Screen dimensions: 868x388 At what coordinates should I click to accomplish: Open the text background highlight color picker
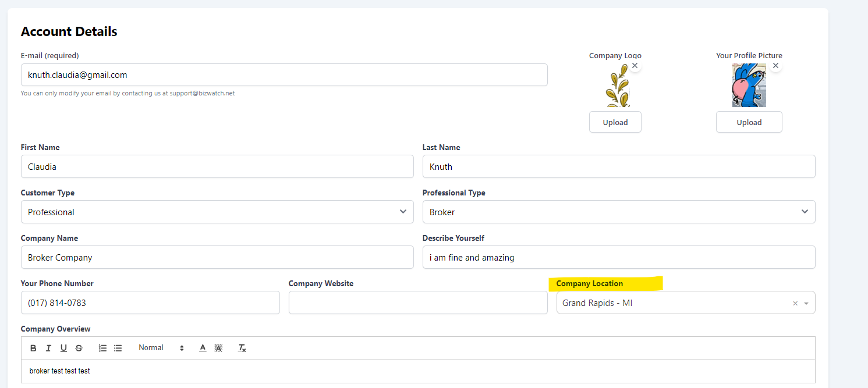[218, 348]
